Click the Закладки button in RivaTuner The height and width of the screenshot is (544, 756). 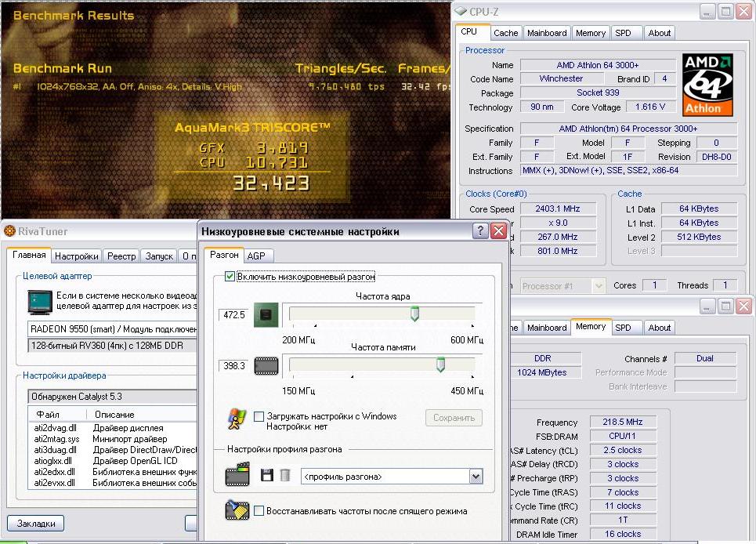(x=36, y=524)
